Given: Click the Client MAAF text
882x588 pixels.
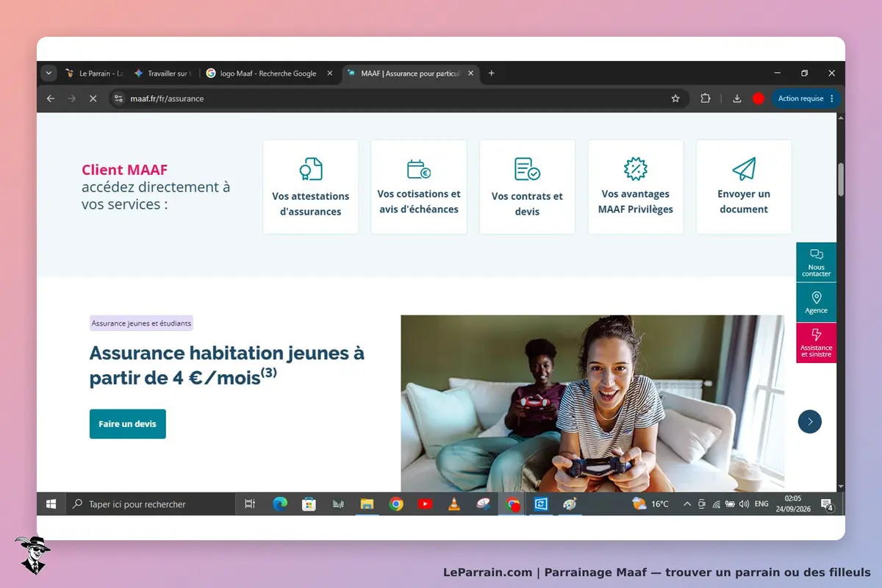Looking at the screenshot, I should click(124, 170).
